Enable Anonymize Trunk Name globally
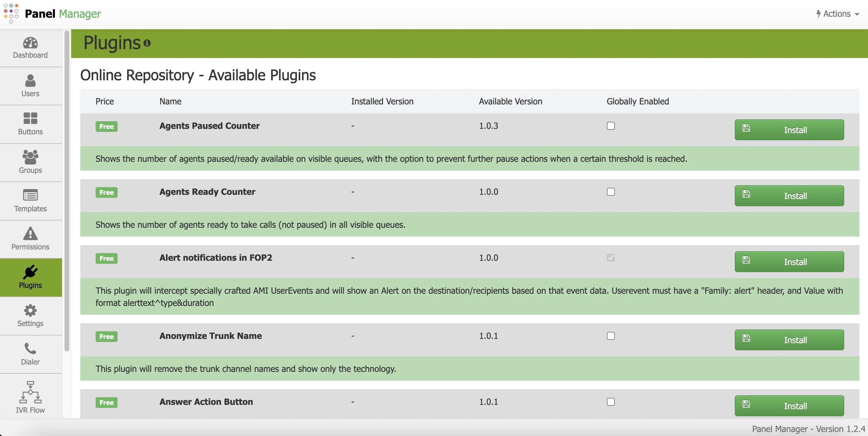Screen dimensions: 868x436 tap(611, 336)
